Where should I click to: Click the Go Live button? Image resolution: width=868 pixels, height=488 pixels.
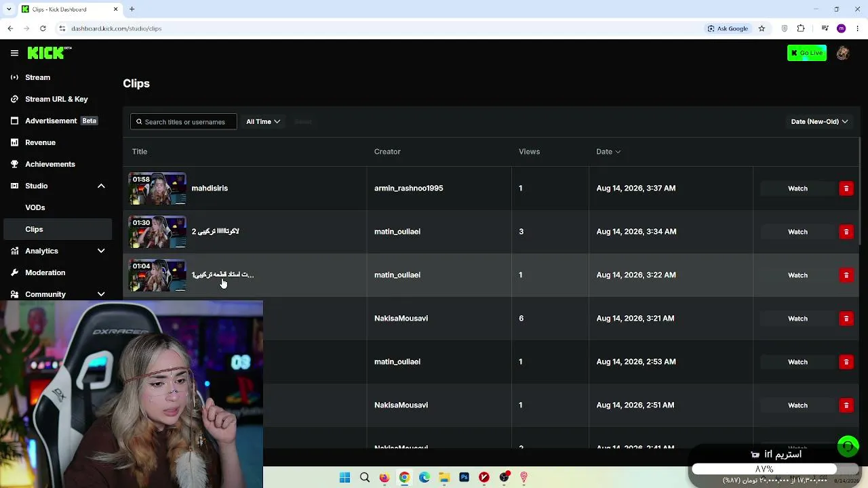tap(807, 53)
